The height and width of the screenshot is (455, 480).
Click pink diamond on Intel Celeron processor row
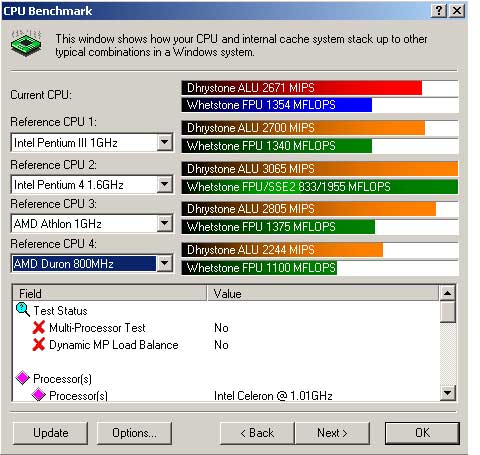click(38, 395)
